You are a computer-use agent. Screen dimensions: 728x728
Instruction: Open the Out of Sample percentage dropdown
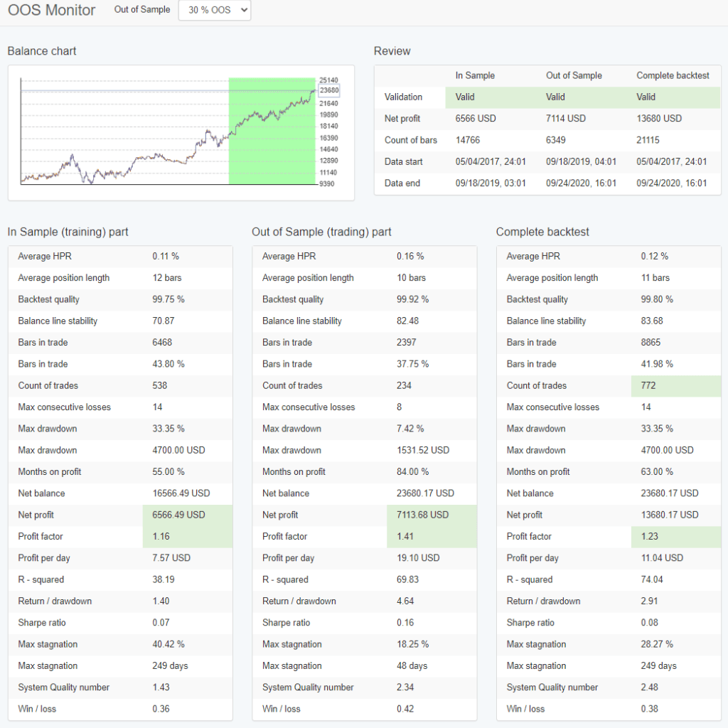pos(214,11)
